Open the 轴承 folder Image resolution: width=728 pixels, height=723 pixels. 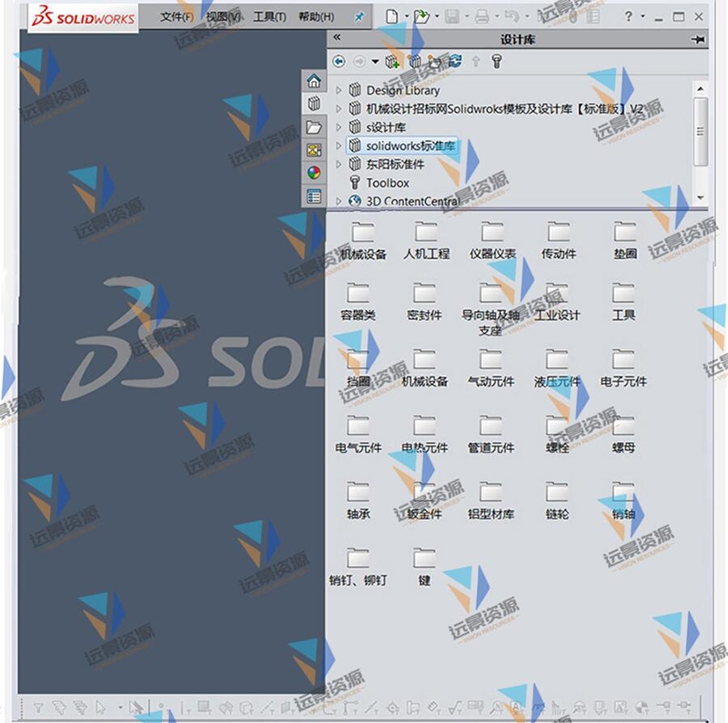(x=358, y=501)
